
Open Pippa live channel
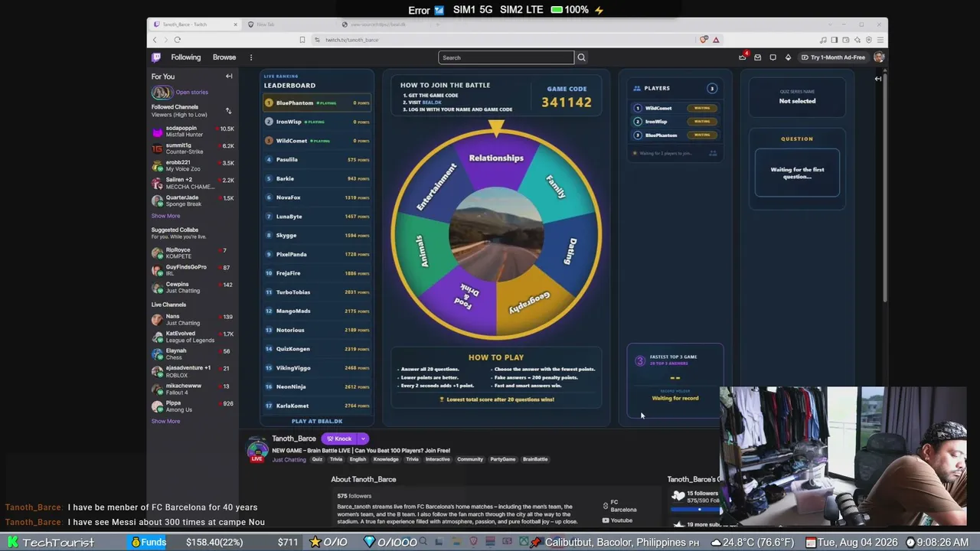(192, 406)
